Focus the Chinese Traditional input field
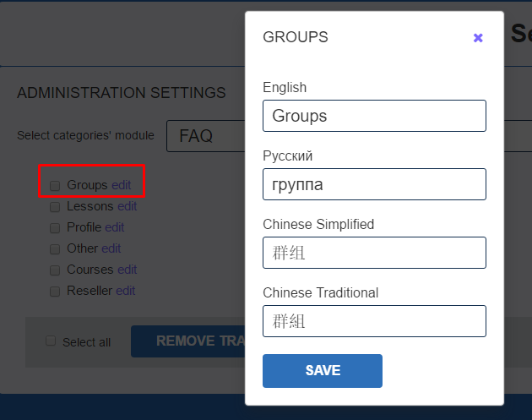Screen dimensions: 532x420 pyautogui.click(x=374, y=321)
